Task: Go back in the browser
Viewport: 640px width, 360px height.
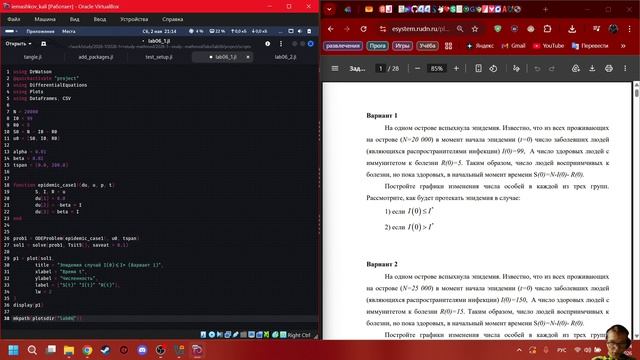Action: tap(331, 29)
